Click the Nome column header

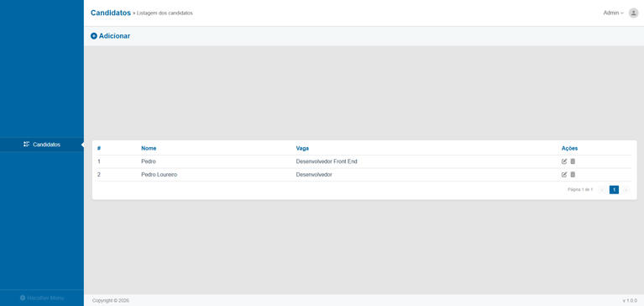coord(149,149)
